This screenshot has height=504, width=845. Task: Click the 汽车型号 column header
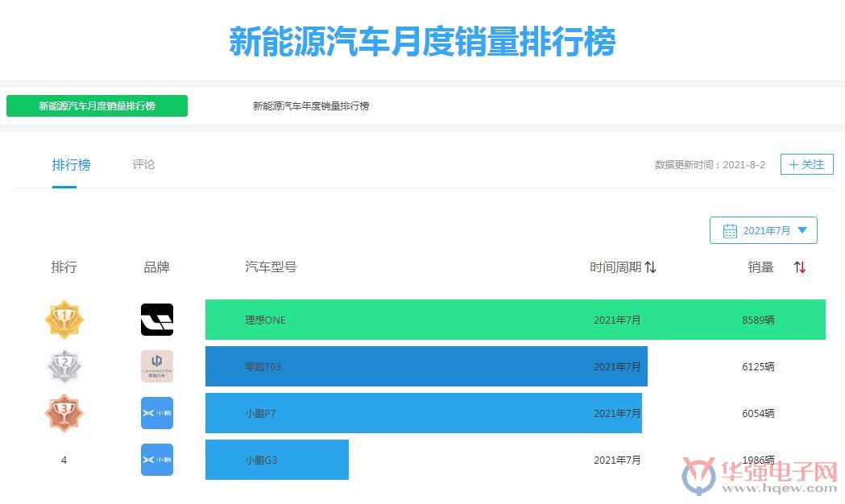point(271,267)
